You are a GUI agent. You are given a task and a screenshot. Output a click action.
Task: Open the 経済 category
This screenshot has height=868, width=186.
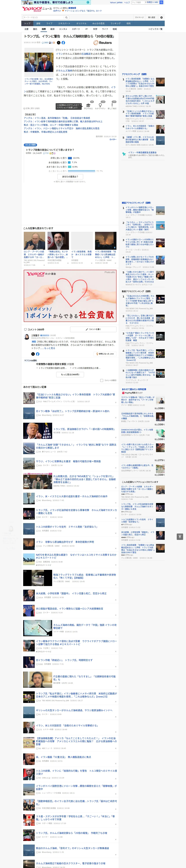point(52,29)
